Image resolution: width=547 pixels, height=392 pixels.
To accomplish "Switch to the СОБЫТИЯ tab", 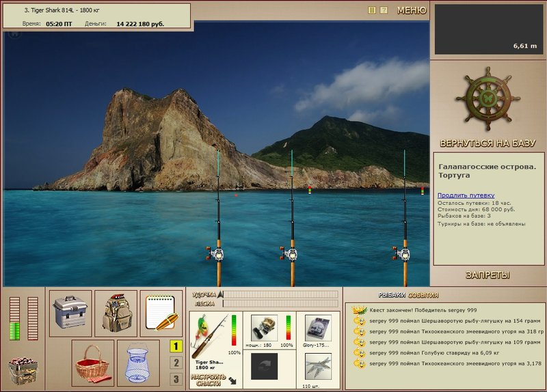I will click(423, 295).
